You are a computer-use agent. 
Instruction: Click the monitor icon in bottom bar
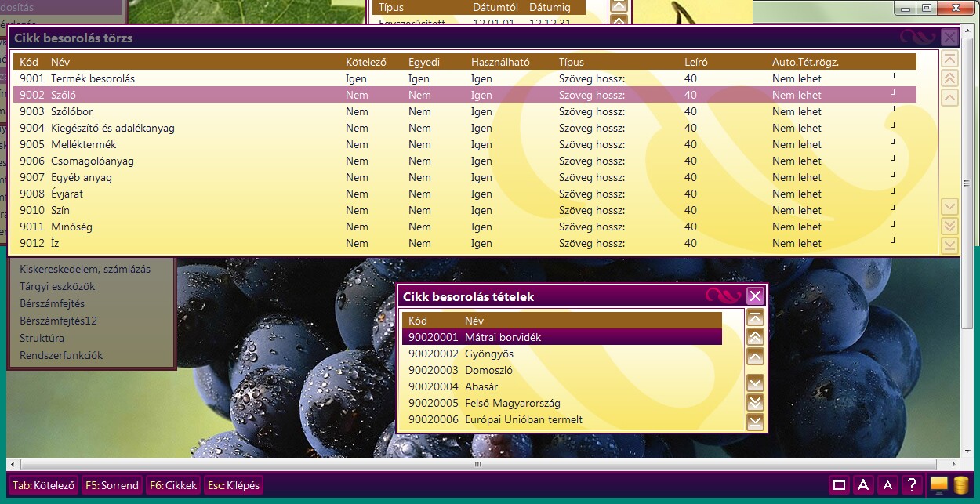[x=938, y=485]
